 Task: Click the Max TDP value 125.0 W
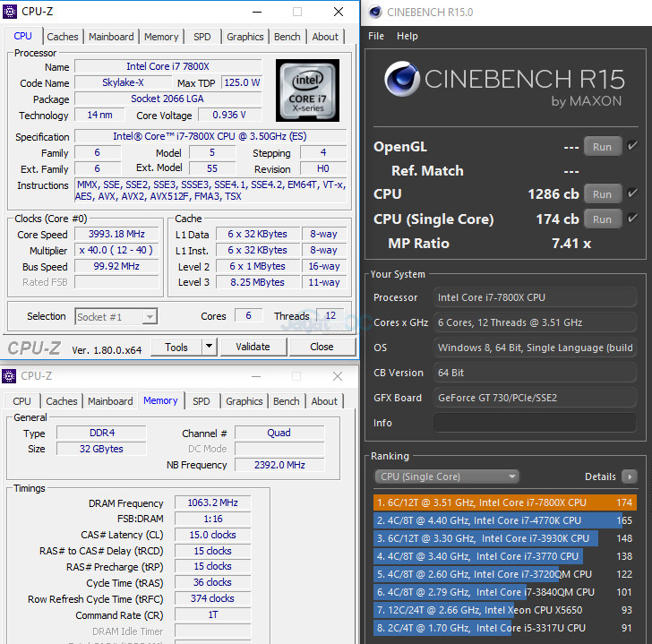pos(242,82)
